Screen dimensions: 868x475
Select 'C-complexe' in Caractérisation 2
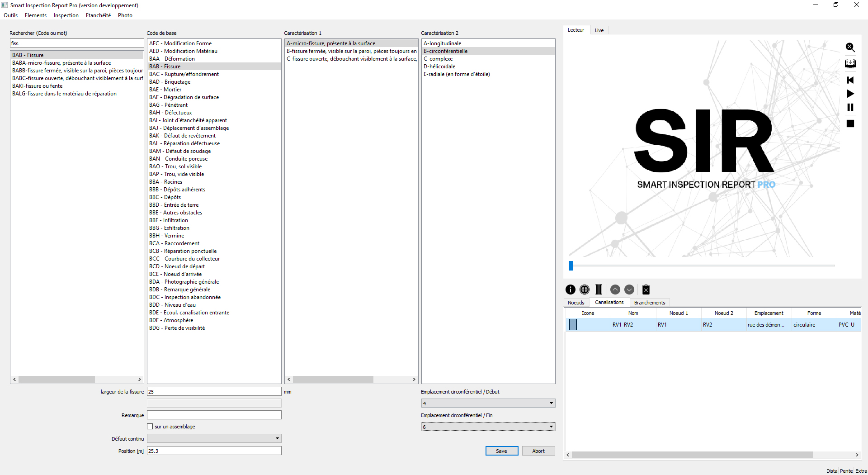click(x=488, y=59)
